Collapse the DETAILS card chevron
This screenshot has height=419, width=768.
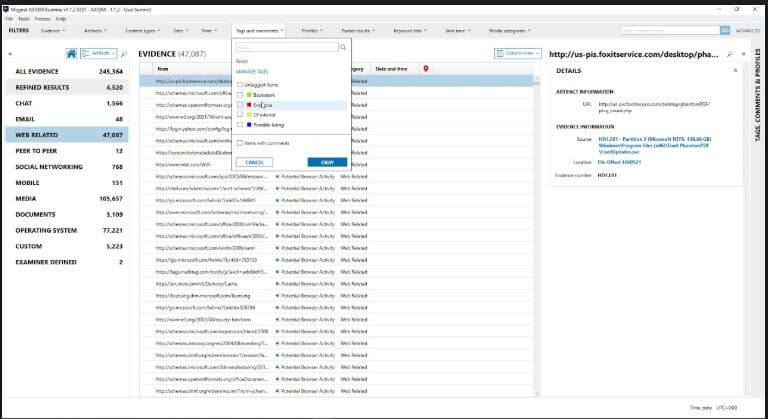tap(735, 71)
